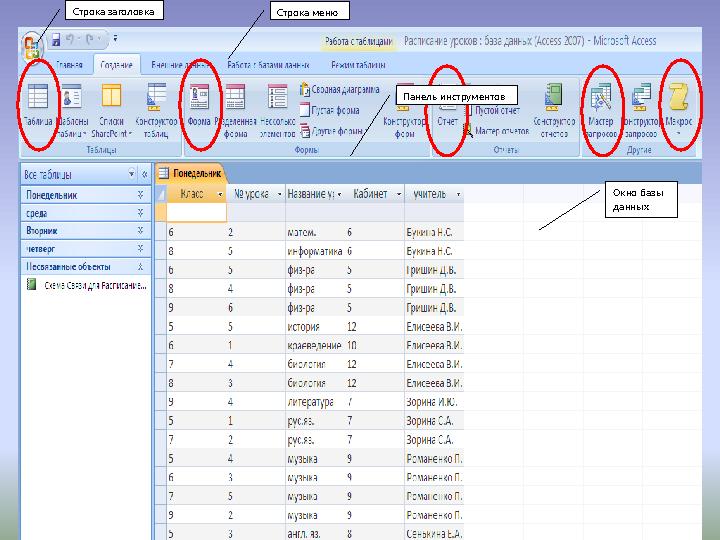Create a new Таблица from ribbon
The image size is (720, 540).
click(38, 105)
